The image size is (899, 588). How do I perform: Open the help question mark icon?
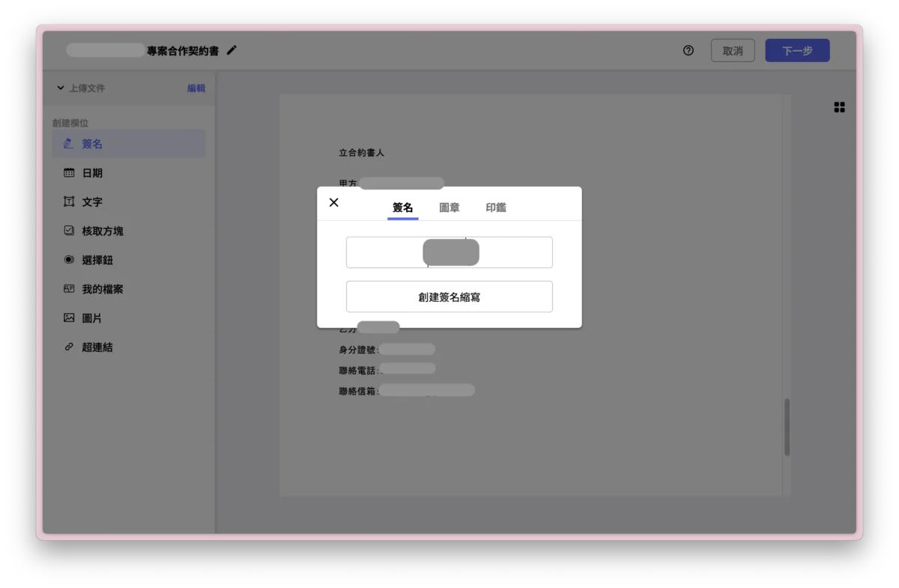[x=688, y=51]
